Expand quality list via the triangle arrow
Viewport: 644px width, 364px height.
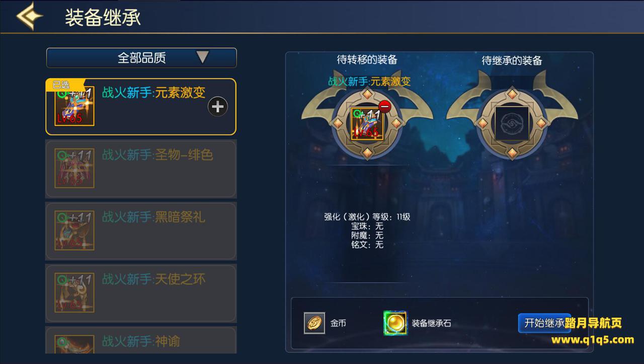click(x=202, y=57)
